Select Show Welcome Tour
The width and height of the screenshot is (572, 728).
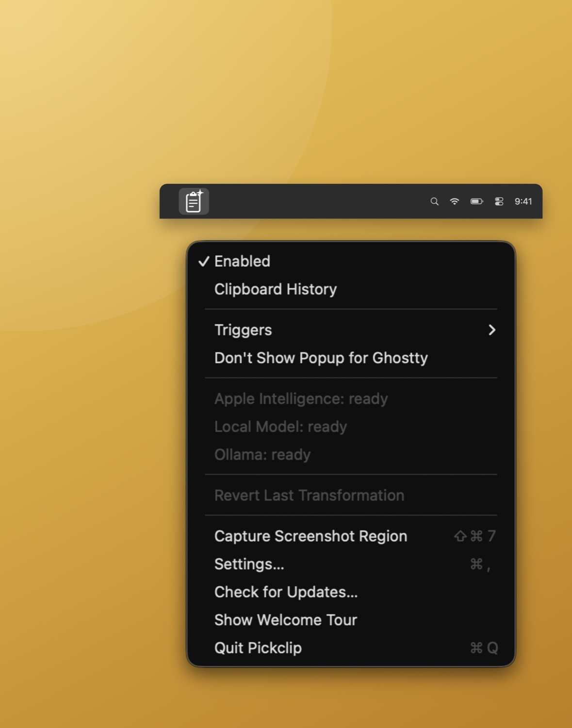[x=351, y=620]
